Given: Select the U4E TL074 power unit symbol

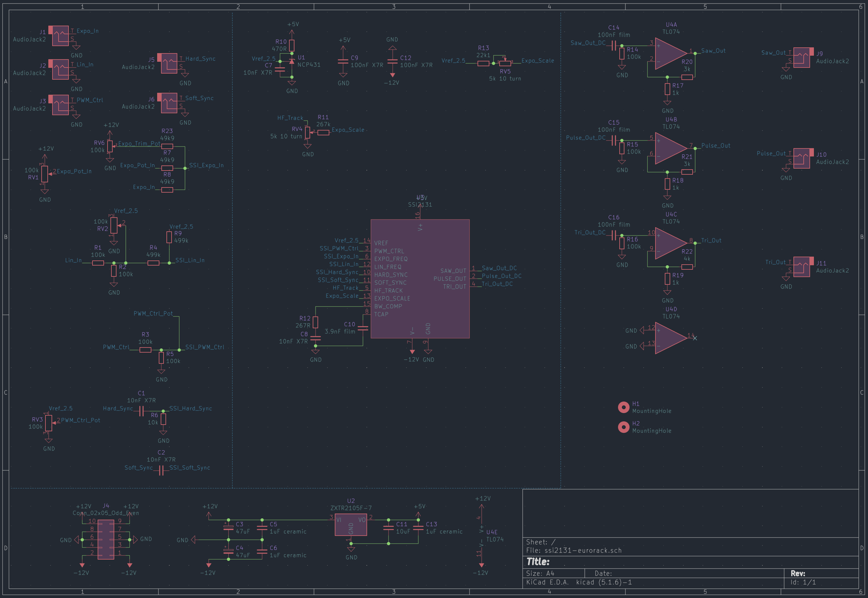Looking at the screenshot, I should tap(482, 536).
